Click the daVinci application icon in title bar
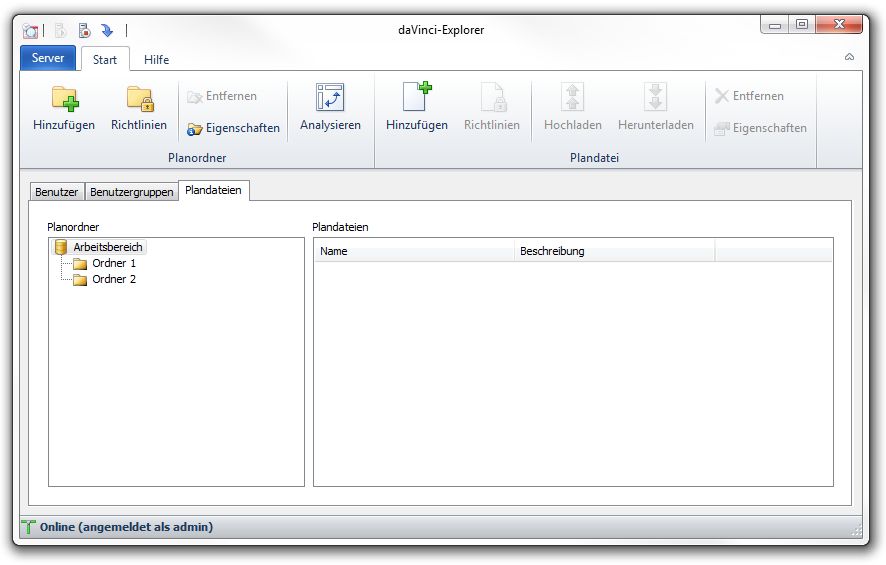 point(31,30)
